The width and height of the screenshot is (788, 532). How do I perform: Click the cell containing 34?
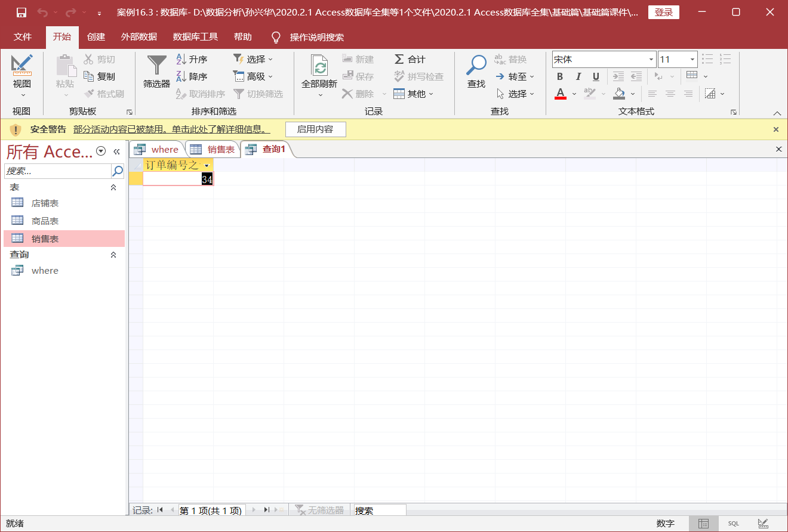pyautogui.click(x=178, y=179)
